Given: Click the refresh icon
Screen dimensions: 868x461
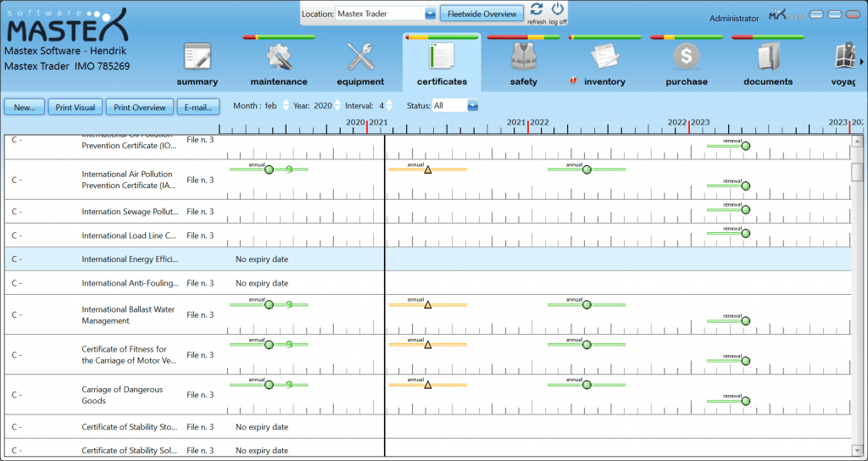Looking at the screenshot, I should tap(537, 9).
